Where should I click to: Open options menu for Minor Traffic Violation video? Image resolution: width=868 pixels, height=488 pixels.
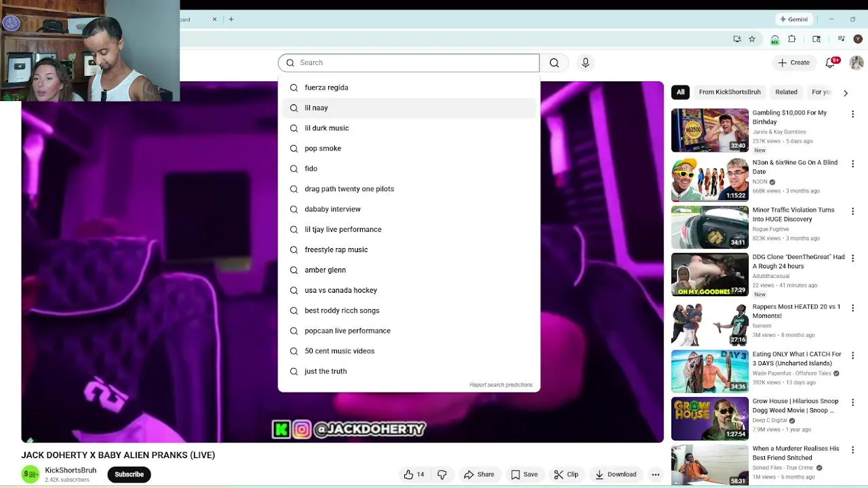coord(853,211)
